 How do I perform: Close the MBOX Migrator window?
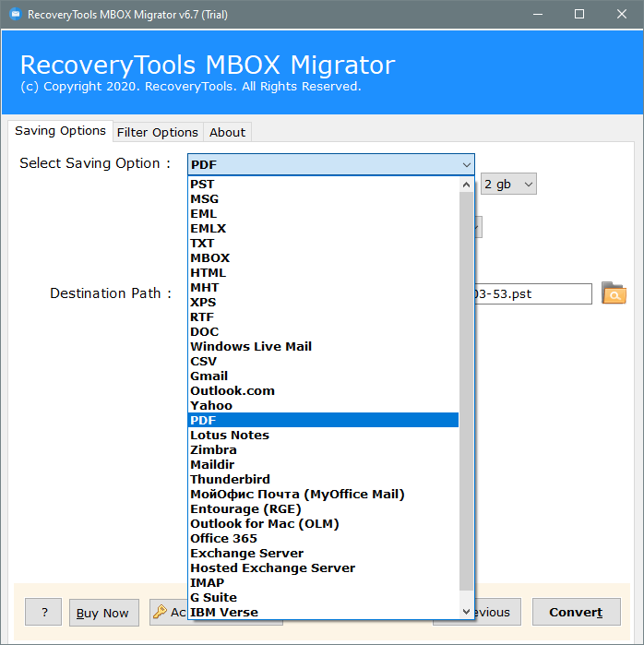point(621,15)
